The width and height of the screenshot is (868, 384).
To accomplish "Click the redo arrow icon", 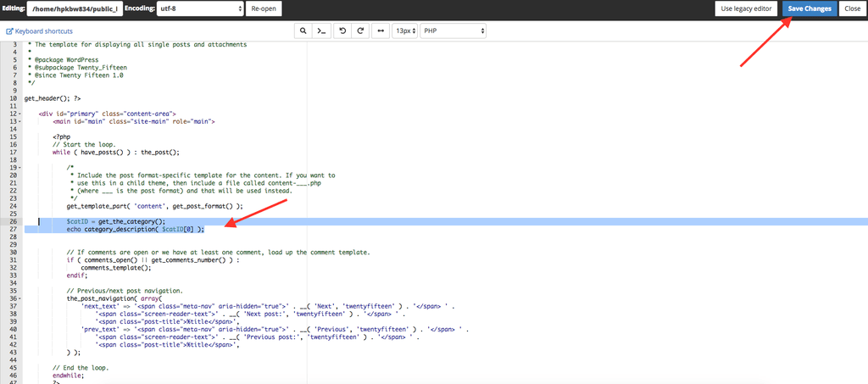I will tap(360, 31).
